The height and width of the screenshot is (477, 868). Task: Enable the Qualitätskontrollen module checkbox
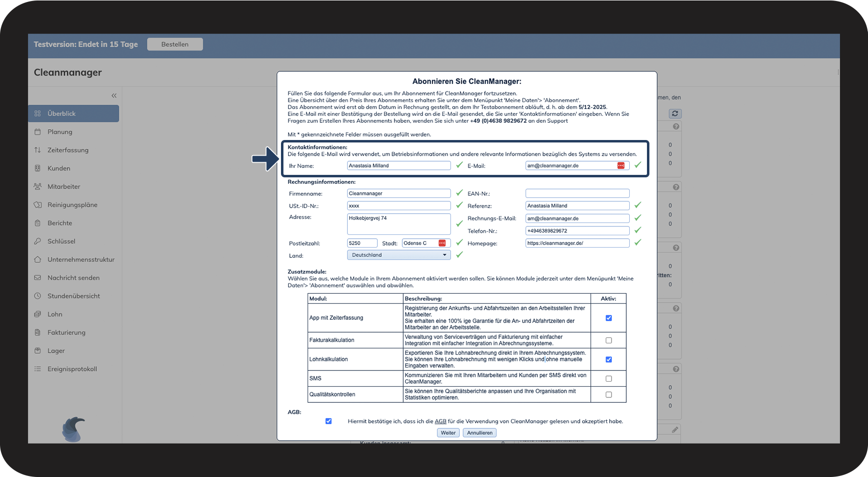609,394
